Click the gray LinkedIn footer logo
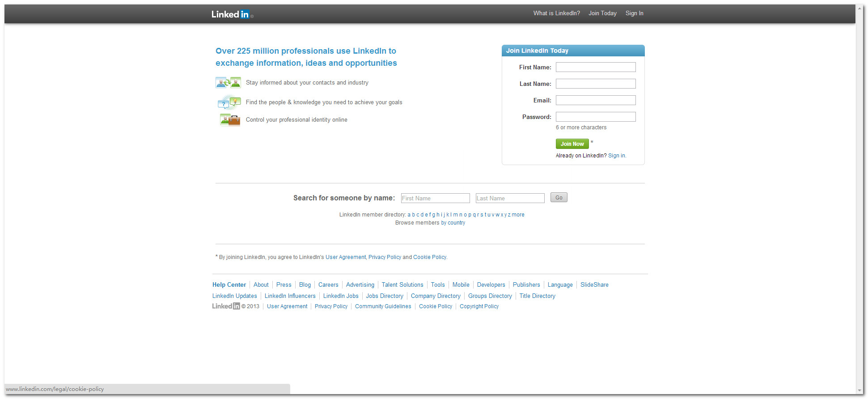This screenshot has width=868, height=399. click(226, 306)
